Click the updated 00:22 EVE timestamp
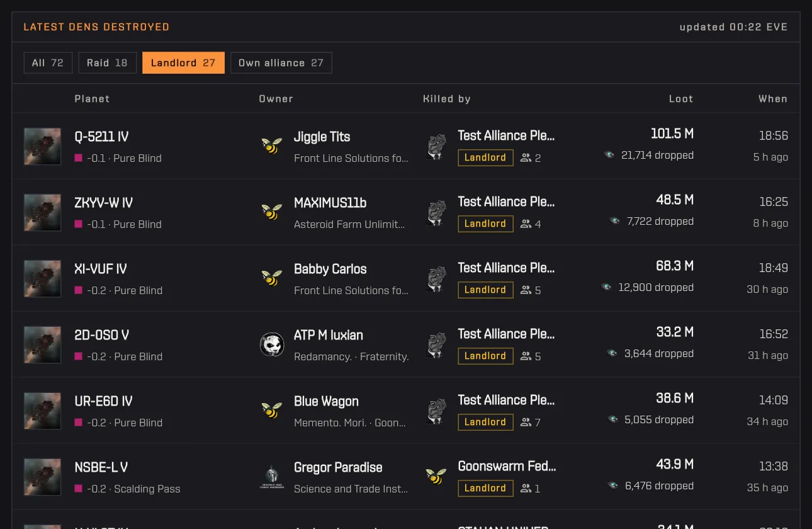The image size is (812, 529). [733, 27]
